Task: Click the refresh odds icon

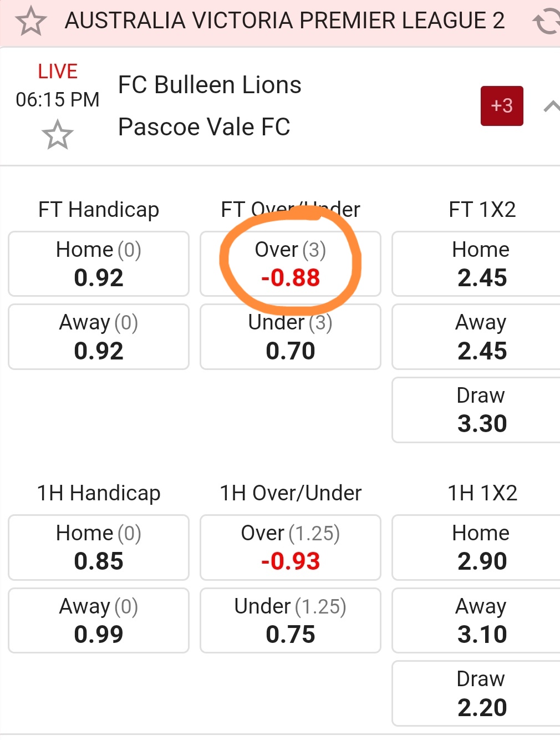Action: [x=546, y=22]
